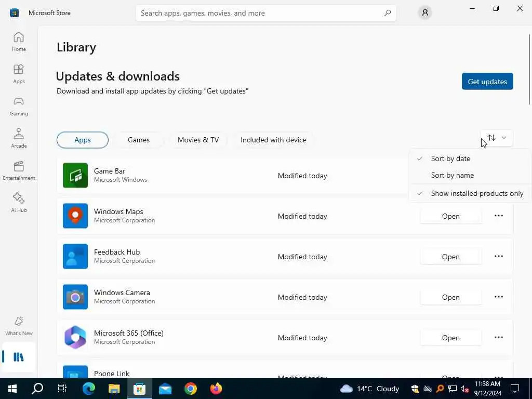Select Sort by name option
Image resolution: width=532 pixels, height=399 pixels.
point(470,175)
